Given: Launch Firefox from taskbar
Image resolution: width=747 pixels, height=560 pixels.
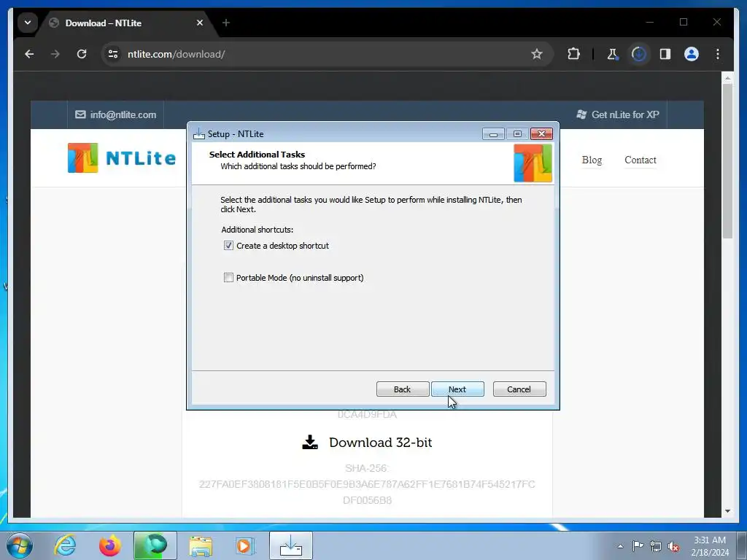Looking at the screenshot, I should pyautogui.click(x=109, y=545).
